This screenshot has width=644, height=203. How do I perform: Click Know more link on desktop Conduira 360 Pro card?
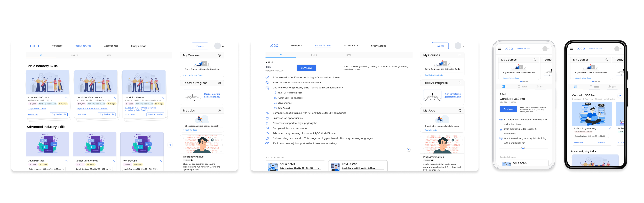[130, 114]
